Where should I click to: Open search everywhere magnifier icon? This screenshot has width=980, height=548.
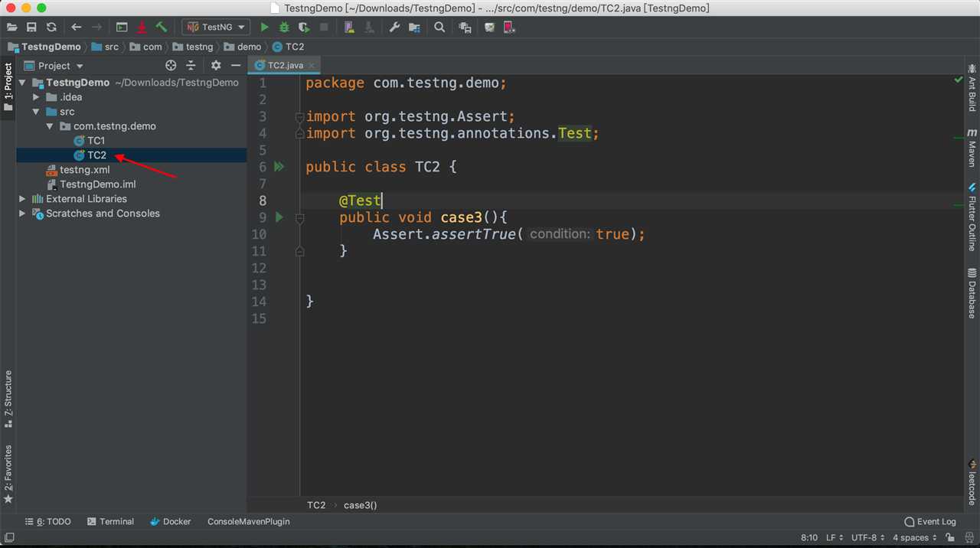tap(439, 27)
